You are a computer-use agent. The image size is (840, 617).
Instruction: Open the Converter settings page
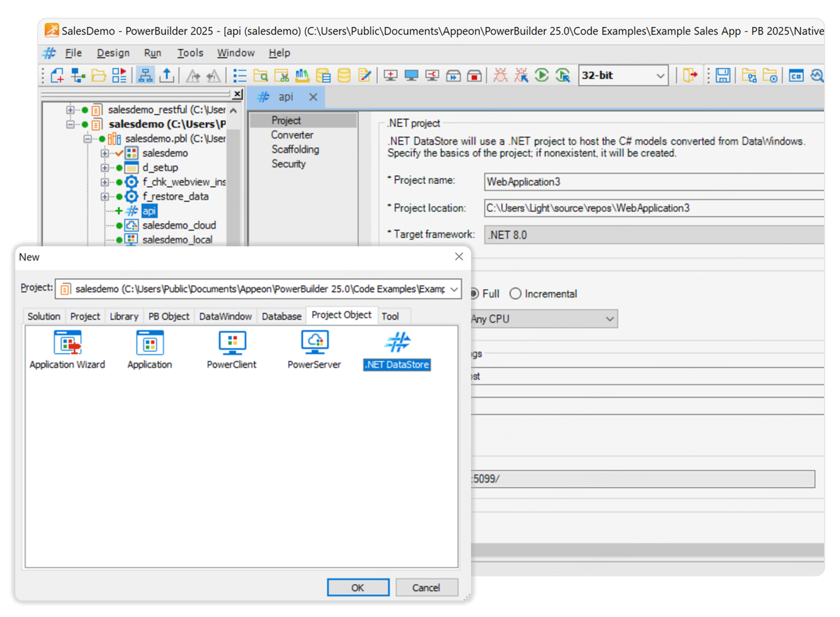point(292,135)
